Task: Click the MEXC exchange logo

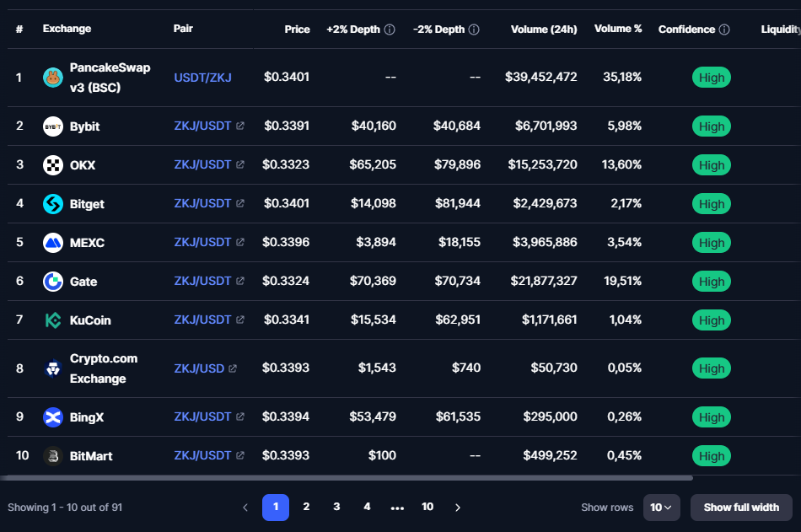Action: pos(53,243)
